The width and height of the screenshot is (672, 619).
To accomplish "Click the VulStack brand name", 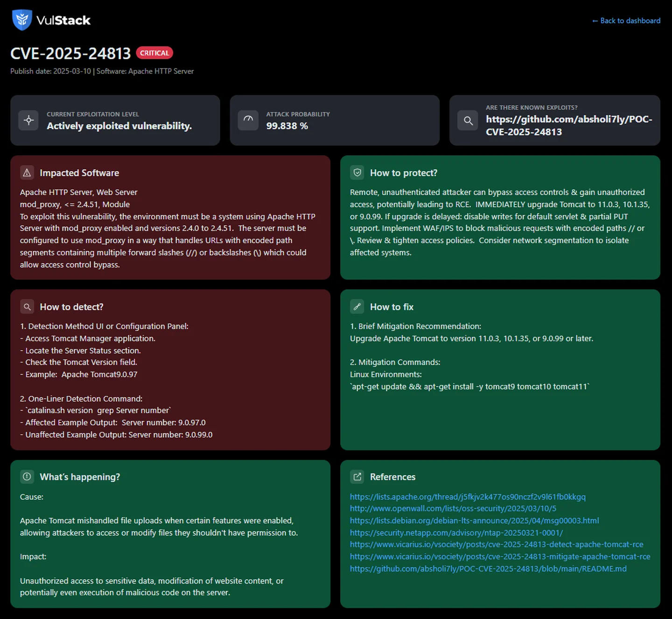I will pos(63,21).
